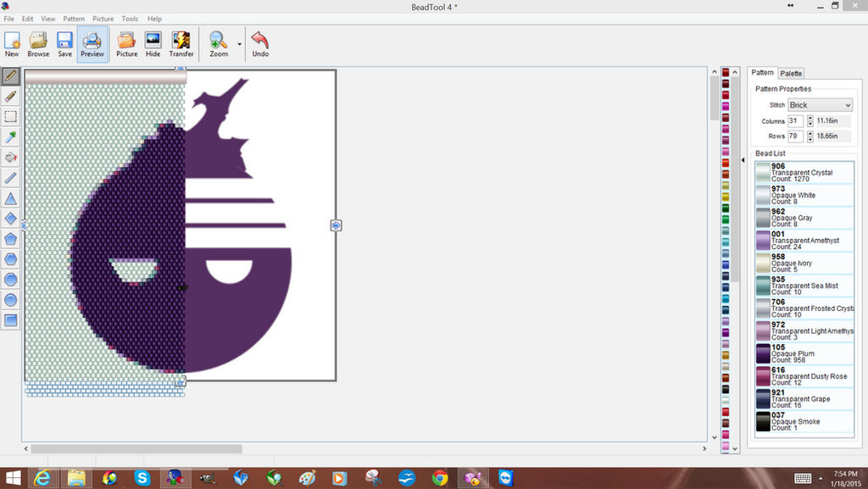This screenshot has height=489, width=868.
Task: Switch to the Palette tab
Action: [x=791, y=74]
